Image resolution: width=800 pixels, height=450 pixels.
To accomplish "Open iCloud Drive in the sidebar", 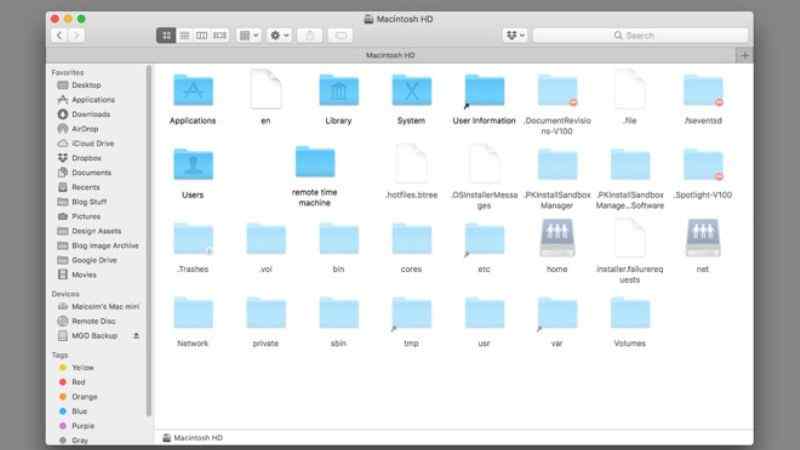I will click(92, 143).
